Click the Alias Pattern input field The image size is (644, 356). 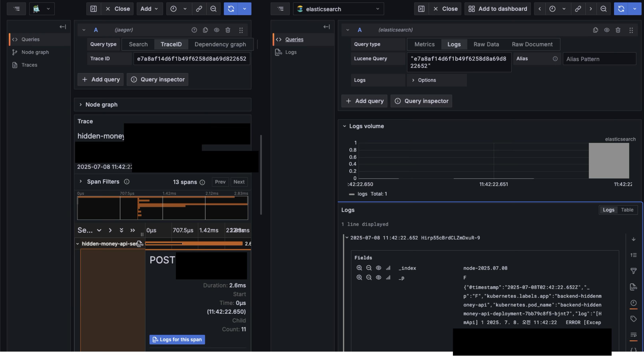[x=599, y=59]
